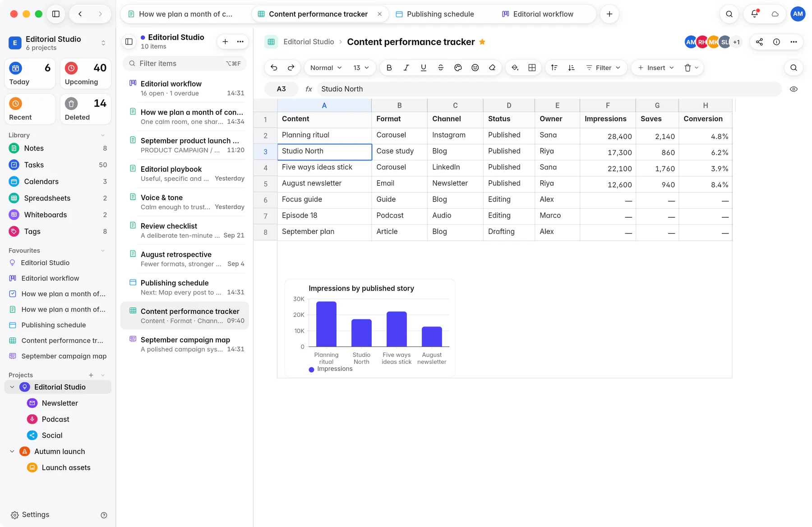Select the September campaign map list item
The image size is (812, 527).
click(x=185, y=344)
